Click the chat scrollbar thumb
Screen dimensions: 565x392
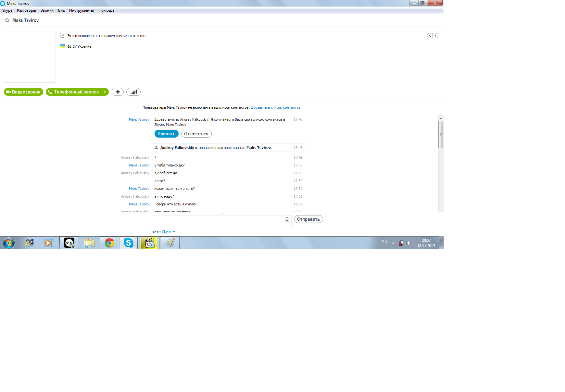[441, 134]
